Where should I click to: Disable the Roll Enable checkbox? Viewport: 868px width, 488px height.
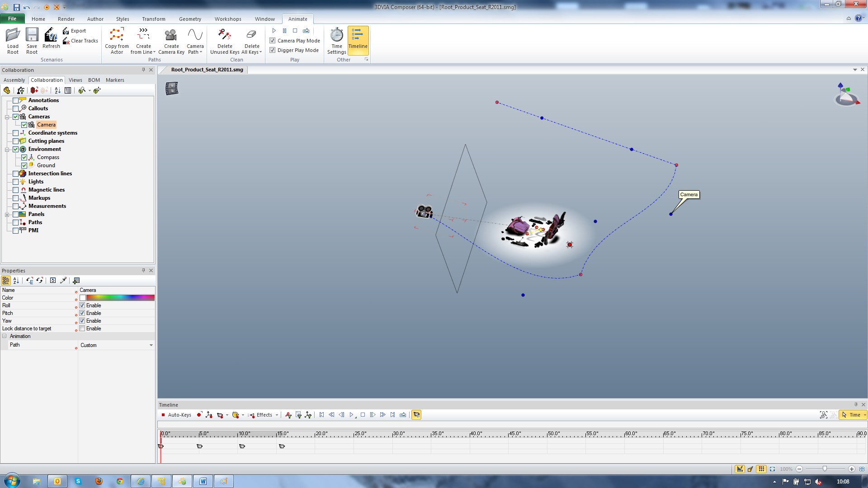pos(82,305)
